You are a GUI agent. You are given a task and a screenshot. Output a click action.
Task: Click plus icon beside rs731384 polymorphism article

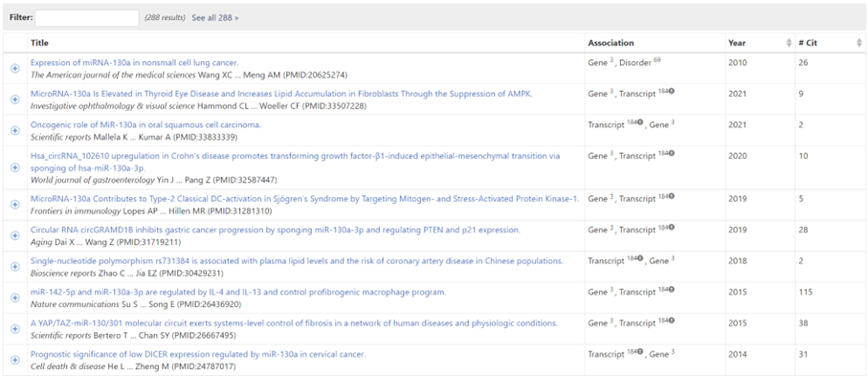[x=15, y=266]
